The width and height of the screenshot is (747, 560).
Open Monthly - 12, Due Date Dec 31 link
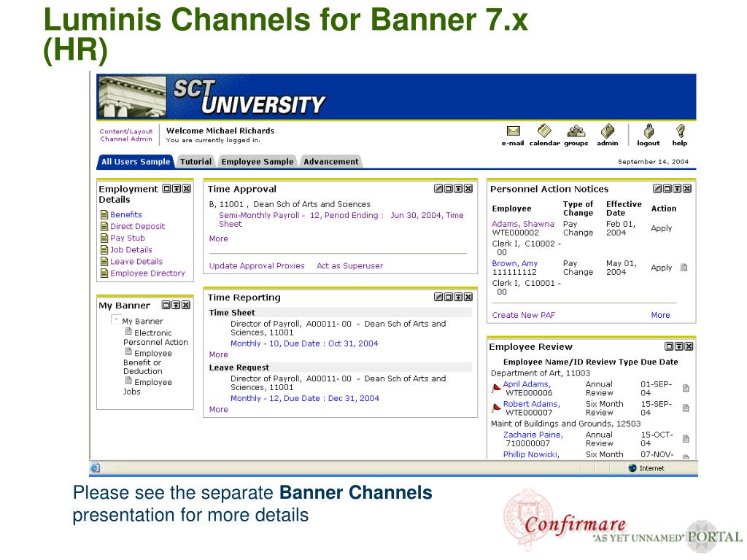pos(305,399)
